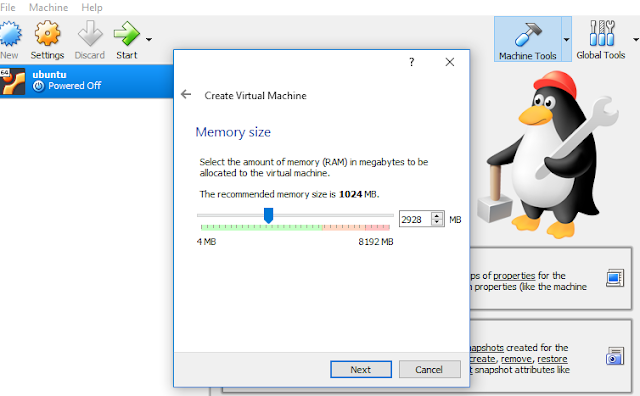640x396 pixels.
Task: Click the recommended '1024' MB text
Action: [x=350, y=194]
